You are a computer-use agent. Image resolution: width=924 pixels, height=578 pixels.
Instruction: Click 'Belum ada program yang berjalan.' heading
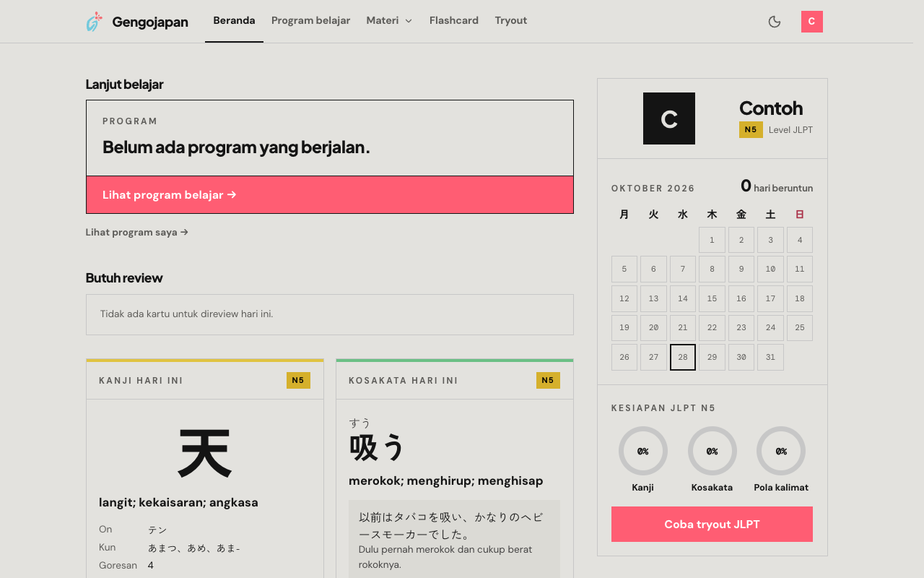point(236,147)
